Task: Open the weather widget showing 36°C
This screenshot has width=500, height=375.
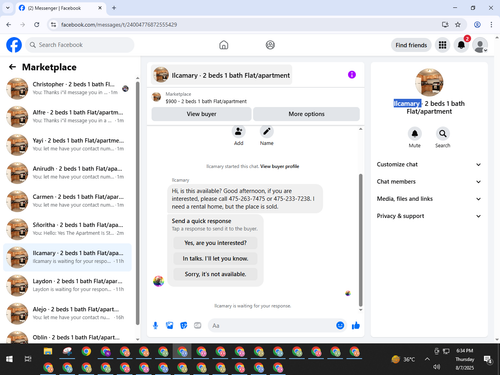Action: pos(403,359)
